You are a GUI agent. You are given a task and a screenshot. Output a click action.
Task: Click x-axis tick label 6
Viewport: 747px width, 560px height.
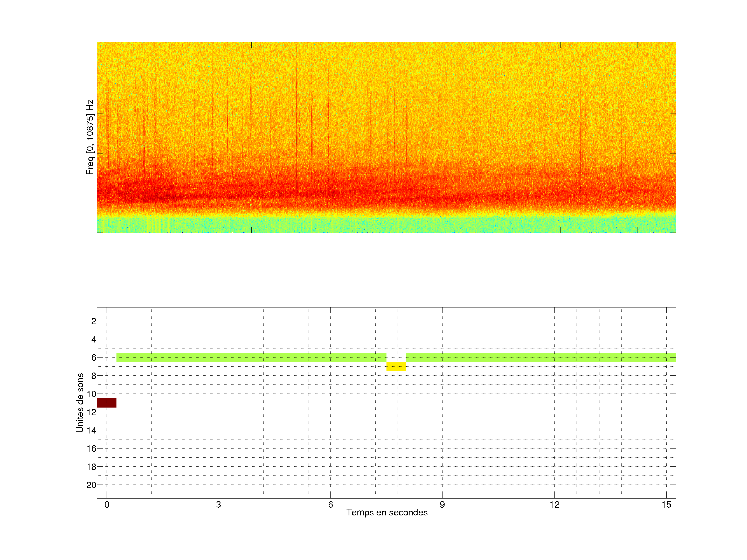coord(330,505)
